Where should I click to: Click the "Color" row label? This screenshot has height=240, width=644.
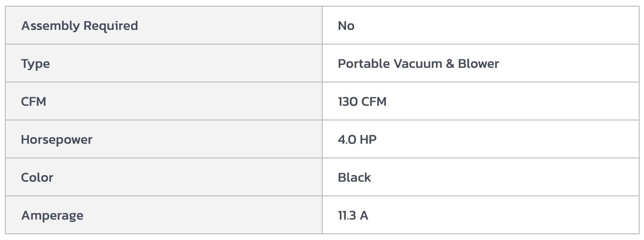point(37,177)
